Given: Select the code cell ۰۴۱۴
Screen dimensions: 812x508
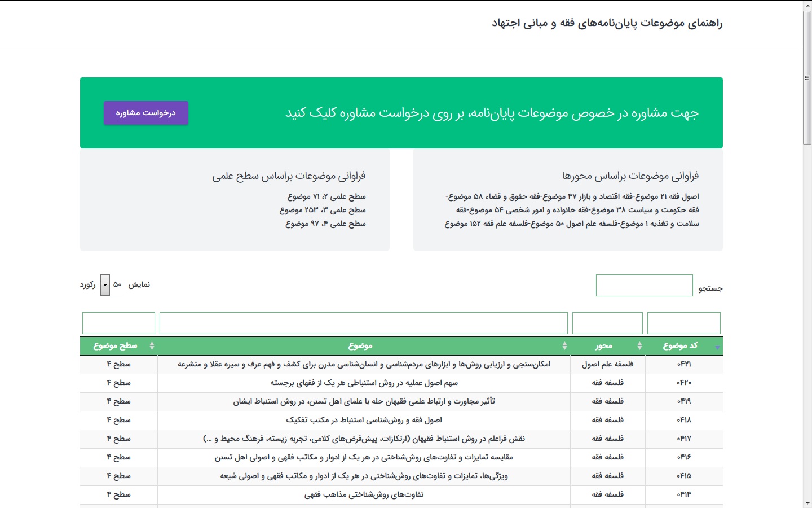Looking at the screenshot, I should [x=684, y=495].
